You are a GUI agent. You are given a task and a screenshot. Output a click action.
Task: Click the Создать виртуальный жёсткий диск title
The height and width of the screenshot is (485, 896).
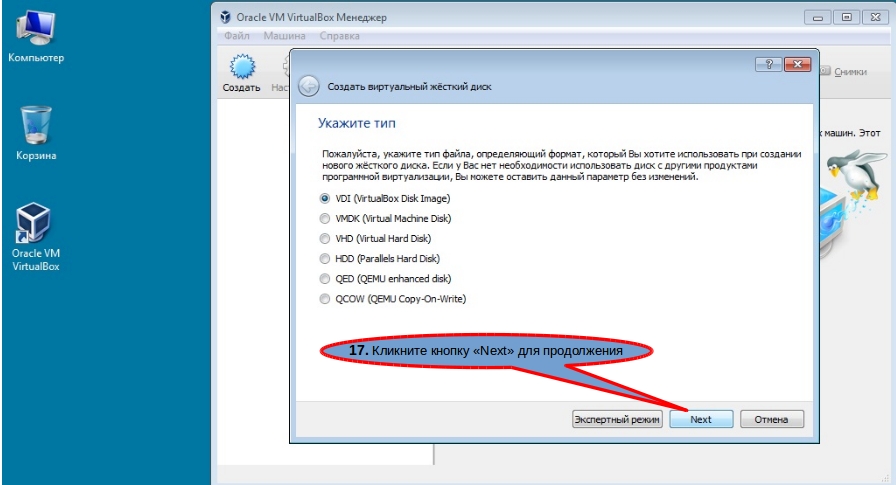pyautogui.click(x=409, y=87)
